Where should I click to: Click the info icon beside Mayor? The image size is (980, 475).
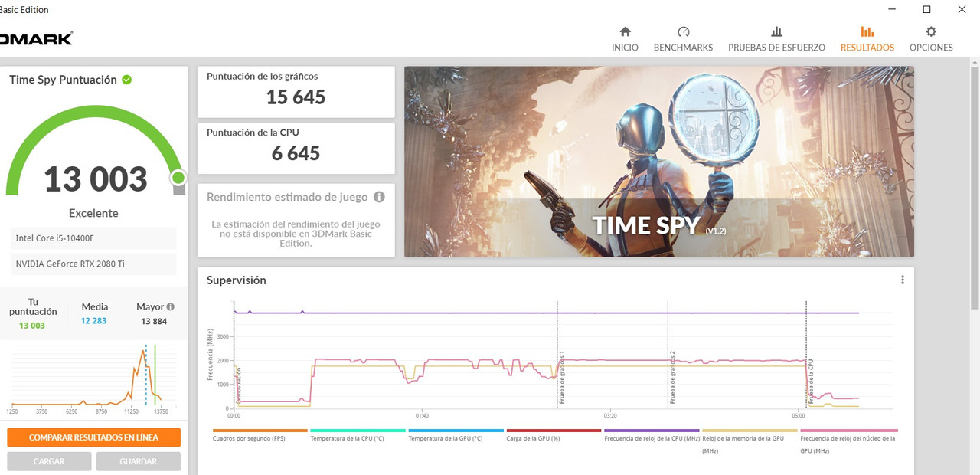(x=171, y=306)
